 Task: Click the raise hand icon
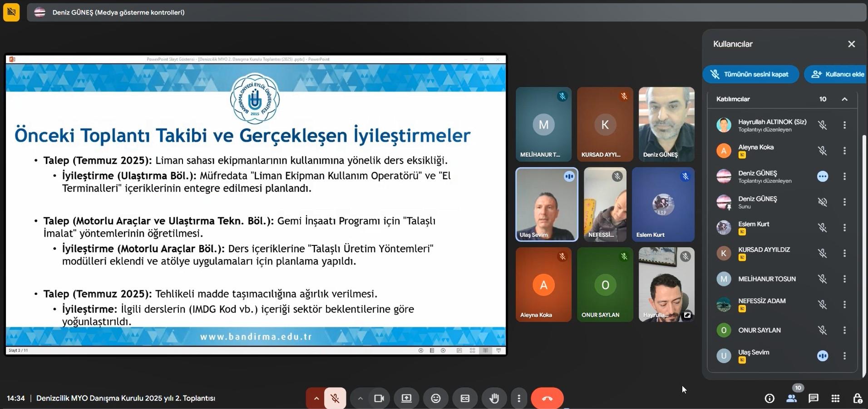tap(494, 399)
